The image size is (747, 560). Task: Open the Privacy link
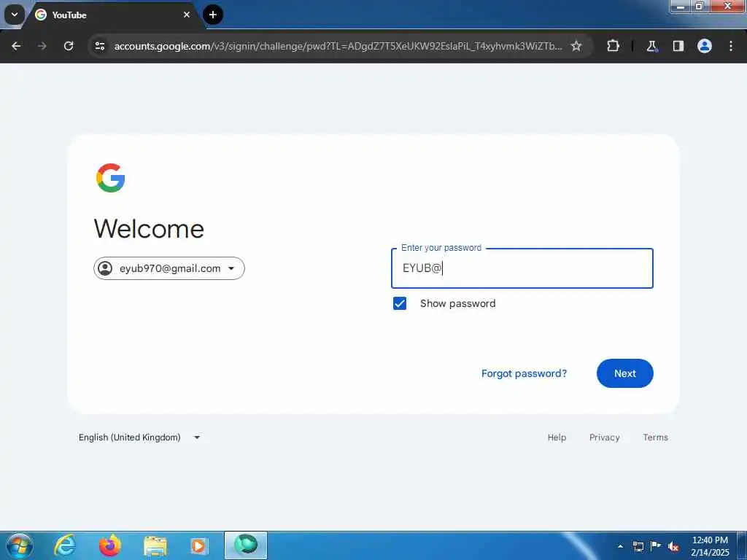pyautogui.click(x=605, y=437)
